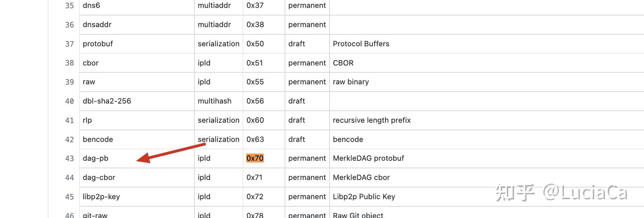Image resolution: width=644 pixels, height=218 pixels.
Task: Click the dnsaddr name cell
Action: pyautogui.click(x=97, y=25)
